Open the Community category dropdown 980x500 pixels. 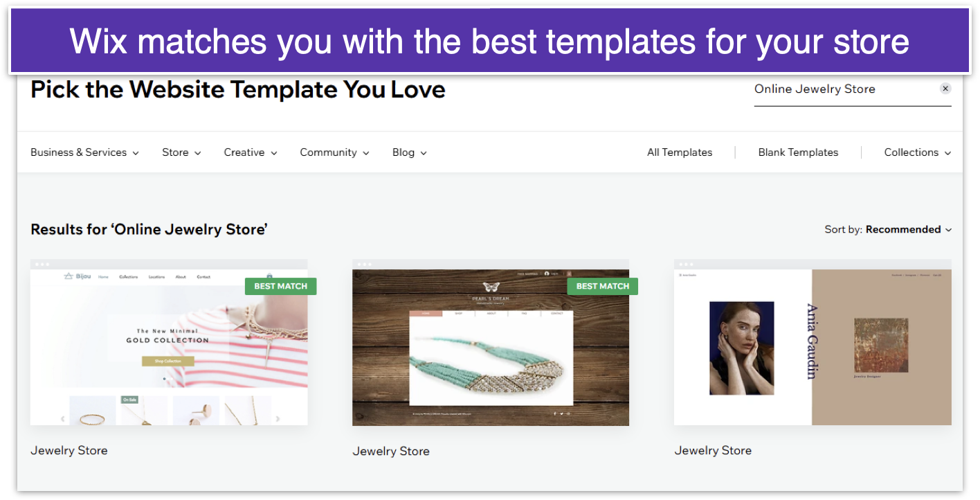pyautogui.click(x=334, y=152)
